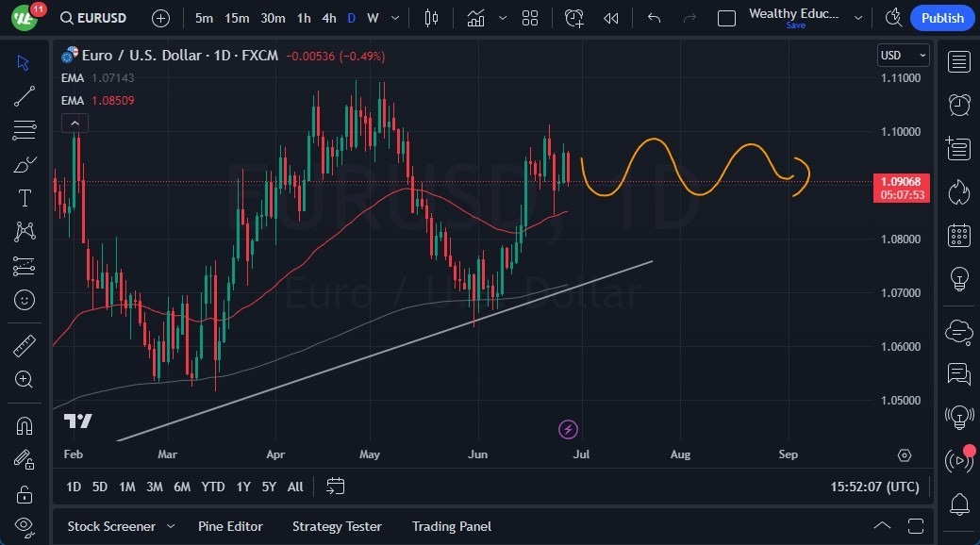
Task: Select the Measure ruler tool
Action: pyautogui.click(x=24, y=345)
